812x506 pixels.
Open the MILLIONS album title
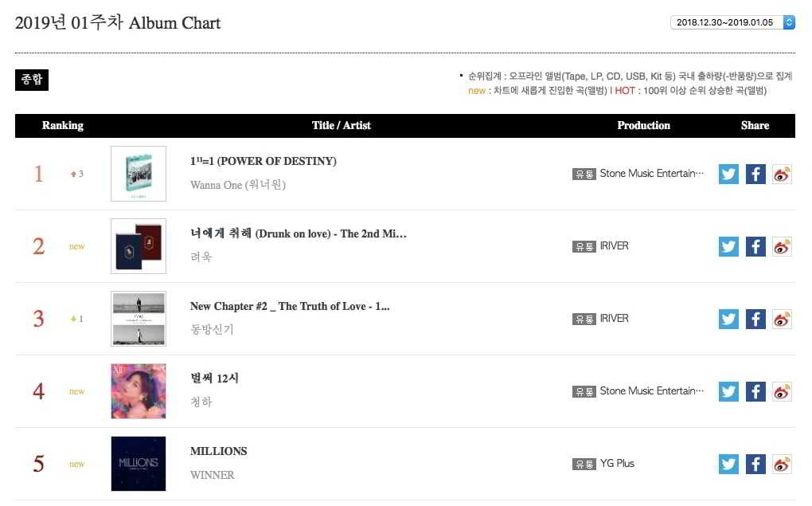(x=219, y=451)
